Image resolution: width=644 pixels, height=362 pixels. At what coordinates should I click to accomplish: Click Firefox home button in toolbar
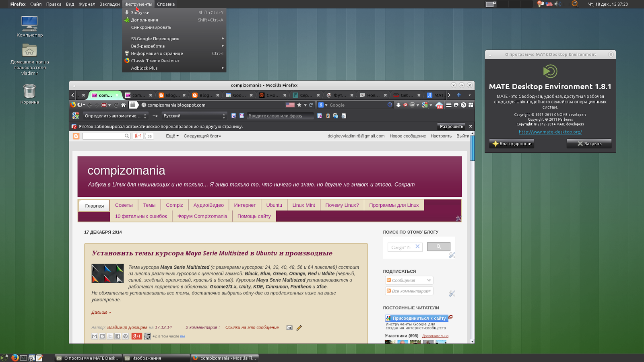[124, 105]
